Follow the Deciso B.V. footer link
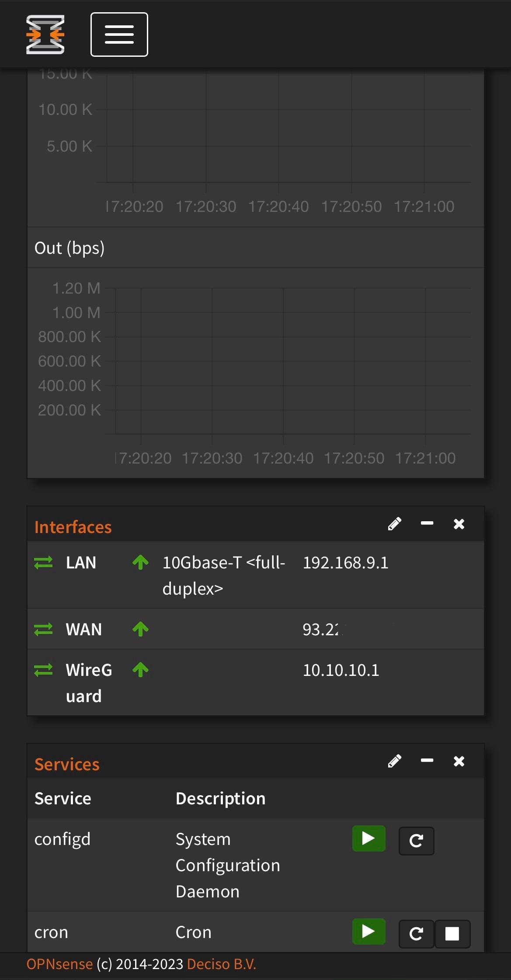This screenshot has width=511, height=980. click(222, 964)
